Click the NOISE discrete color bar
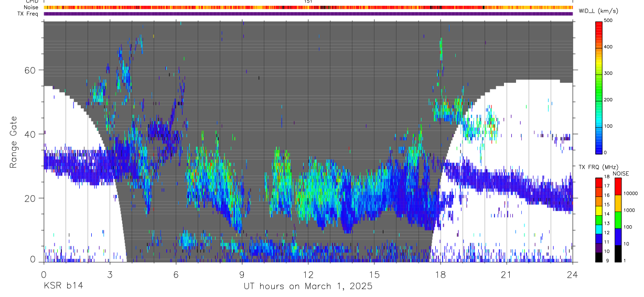This screenshot has height=297, width=644. 618,220
